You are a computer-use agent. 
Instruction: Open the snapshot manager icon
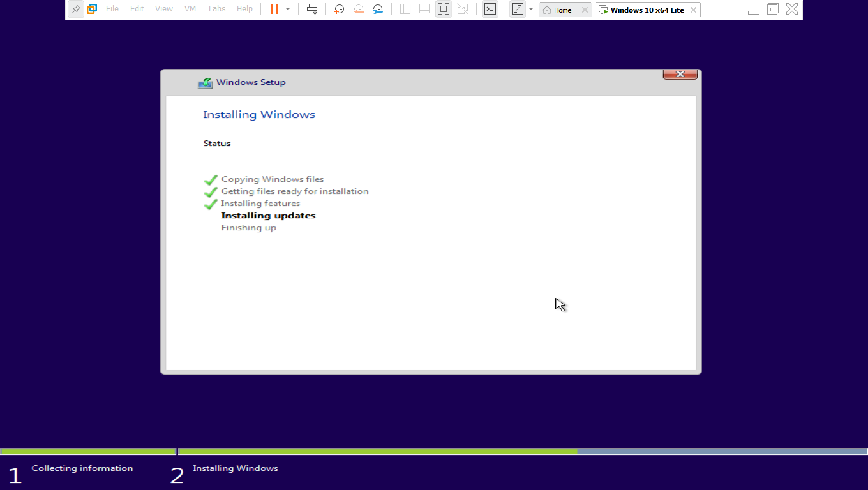coord(378,9)
